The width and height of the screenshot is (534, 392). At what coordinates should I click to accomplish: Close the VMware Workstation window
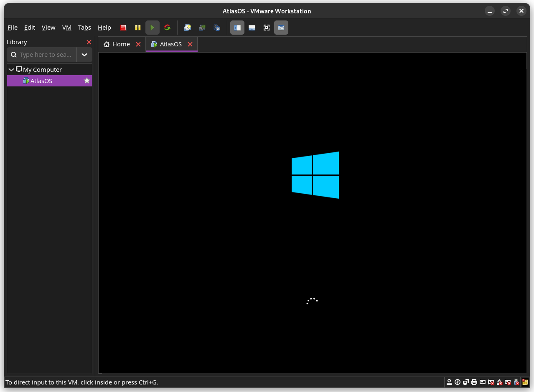coord(521,11)
